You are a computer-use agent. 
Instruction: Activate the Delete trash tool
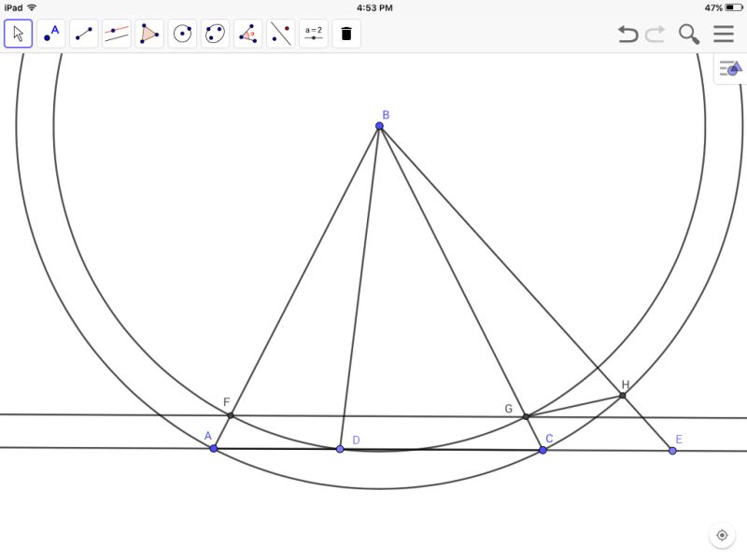tap(345, 34)
